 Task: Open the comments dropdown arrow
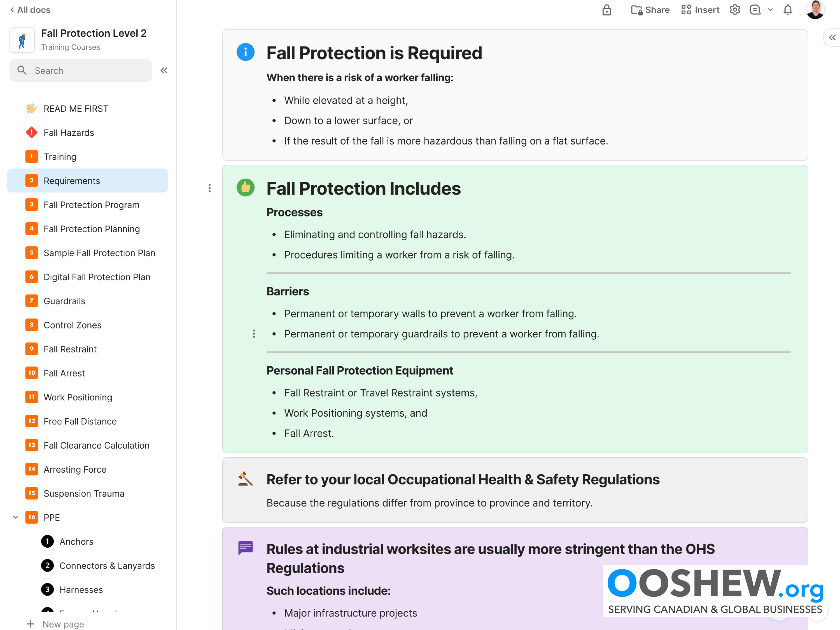tap(771, 10)
